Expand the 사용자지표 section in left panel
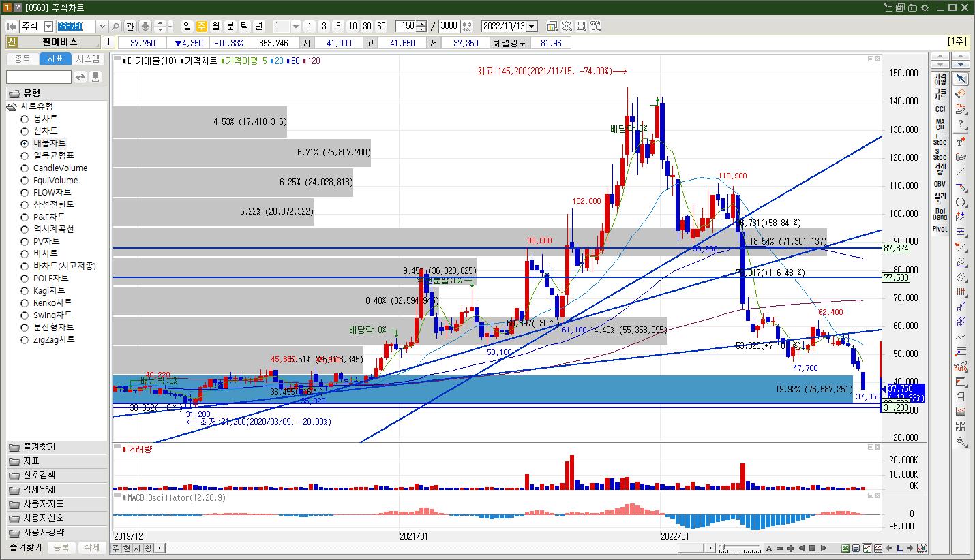The width and height of the screenshot is (975, 560). (x=57, y=504)
